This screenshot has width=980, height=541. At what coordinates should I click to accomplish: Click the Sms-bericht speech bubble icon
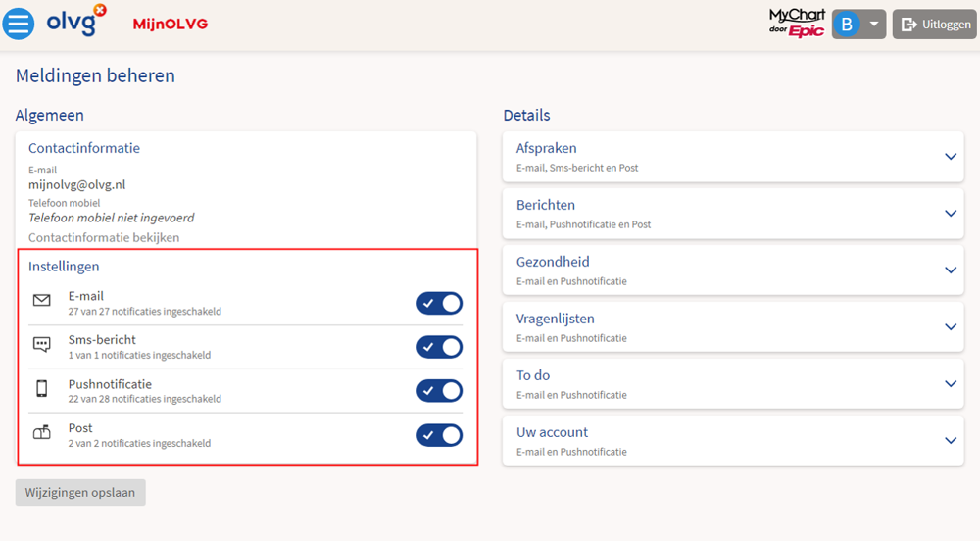coord(42,345)
